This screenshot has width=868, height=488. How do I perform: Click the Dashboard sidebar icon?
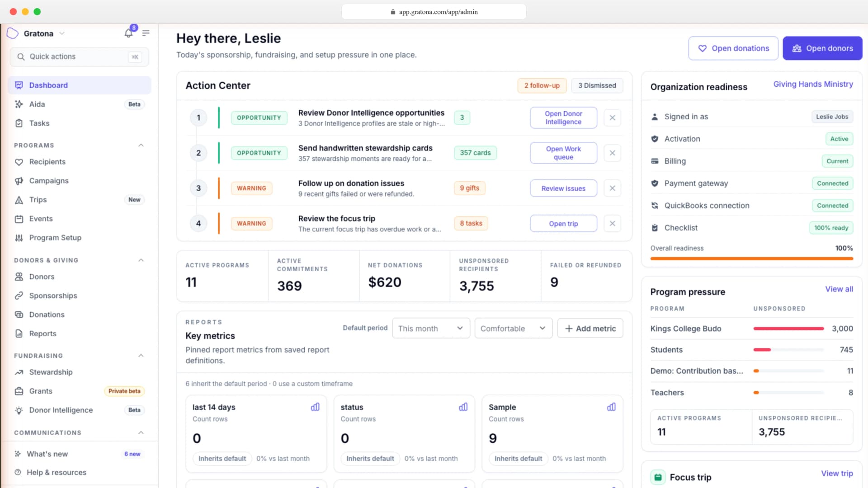pos(19,85)
